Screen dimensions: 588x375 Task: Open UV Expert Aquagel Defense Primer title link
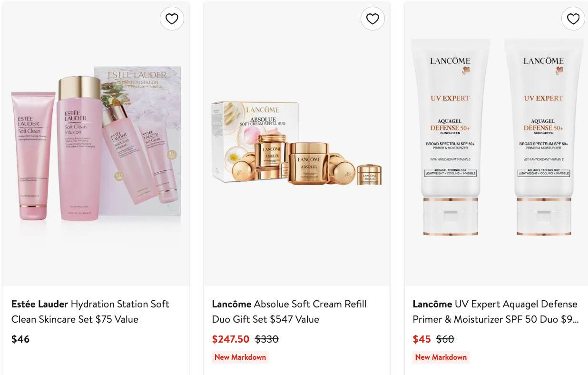(x=516, y=305)
